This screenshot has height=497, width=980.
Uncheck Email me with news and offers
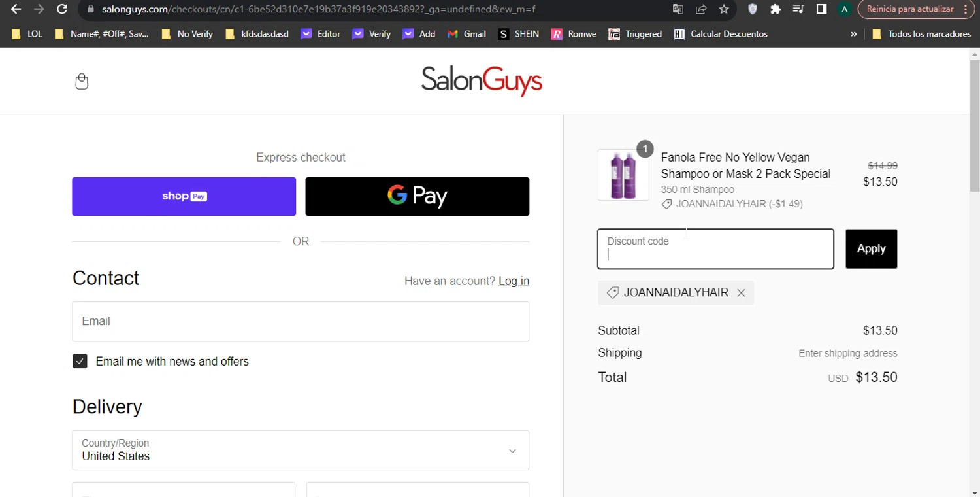80,361
